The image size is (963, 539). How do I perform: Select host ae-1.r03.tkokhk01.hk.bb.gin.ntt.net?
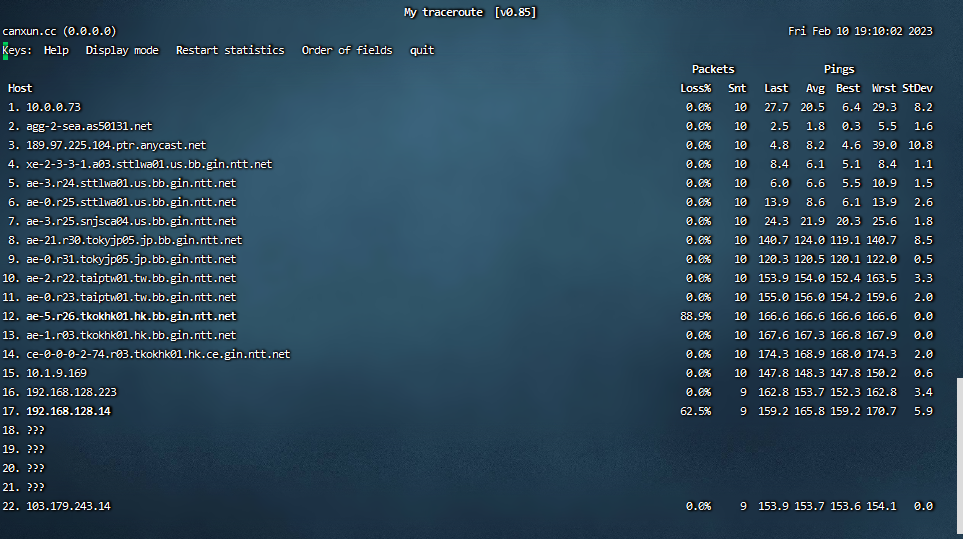tap(131, 336)
